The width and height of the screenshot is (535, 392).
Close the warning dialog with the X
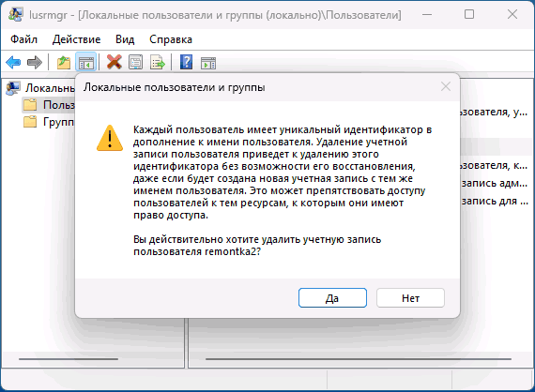click(446, 86)
